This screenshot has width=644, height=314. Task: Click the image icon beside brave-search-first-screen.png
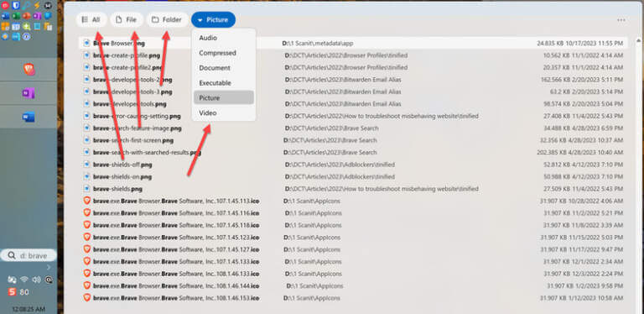pos(86,140)
